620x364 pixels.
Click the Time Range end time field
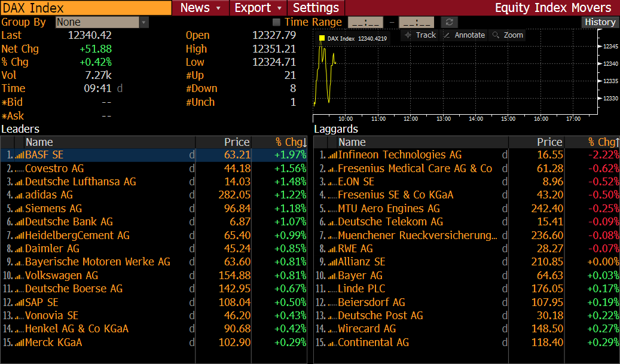(x=417, y=23)
